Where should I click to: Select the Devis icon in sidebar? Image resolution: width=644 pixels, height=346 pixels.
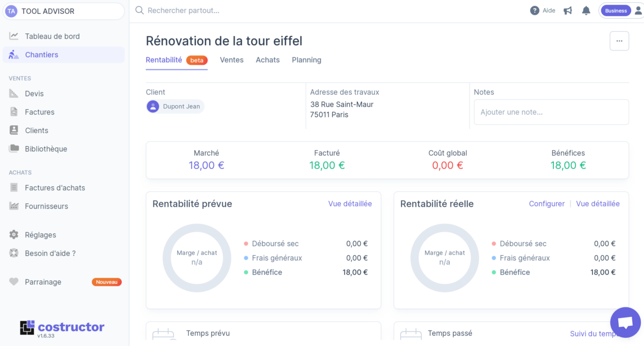[x=17, y=93]
